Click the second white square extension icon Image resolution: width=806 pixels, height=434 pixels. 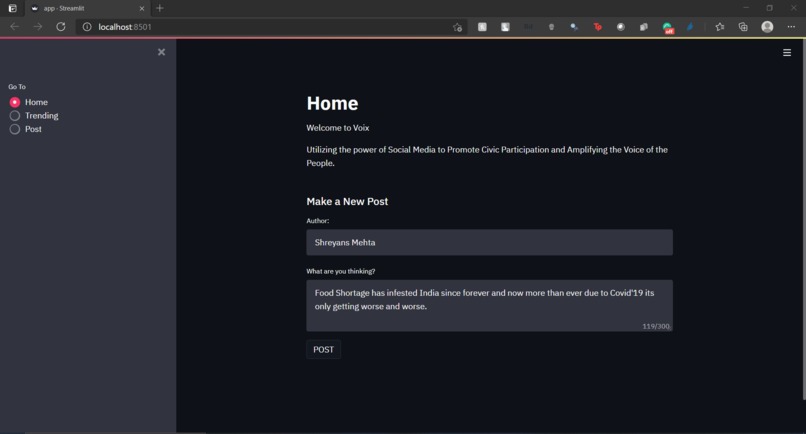point(505,27)
